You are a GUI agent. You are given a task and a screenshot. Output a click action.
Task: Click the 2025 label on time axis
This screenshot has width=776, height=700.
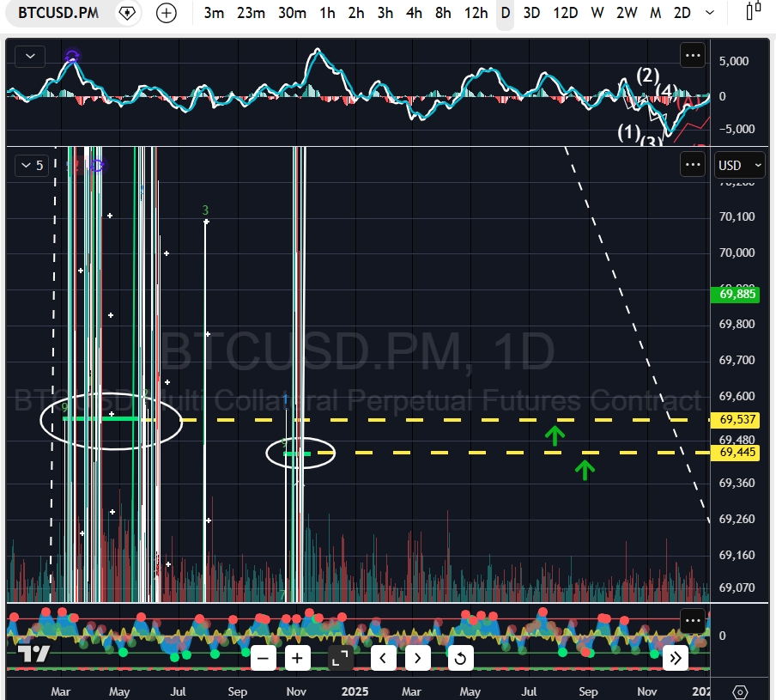pos(355,691)
